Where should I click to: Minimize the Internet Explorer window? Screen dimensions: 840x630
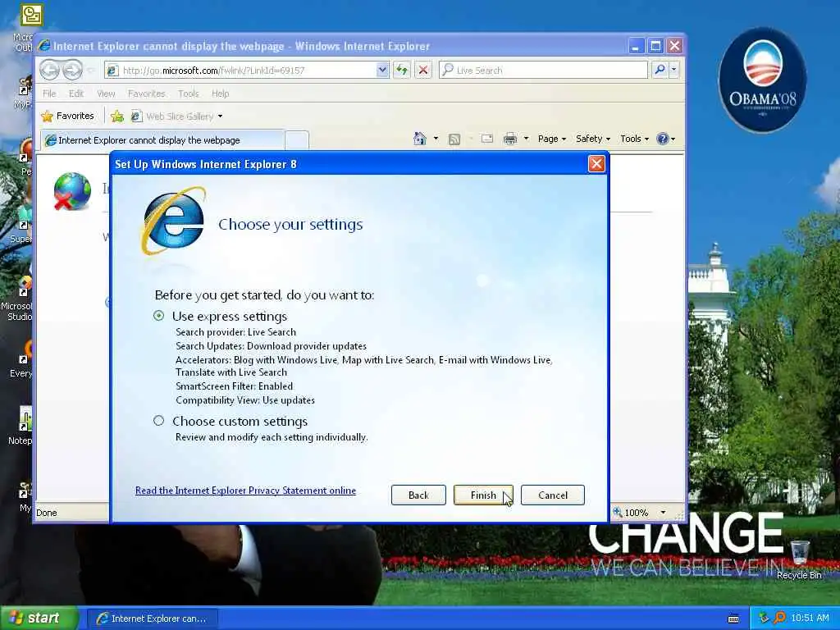(x=636, y=46)
